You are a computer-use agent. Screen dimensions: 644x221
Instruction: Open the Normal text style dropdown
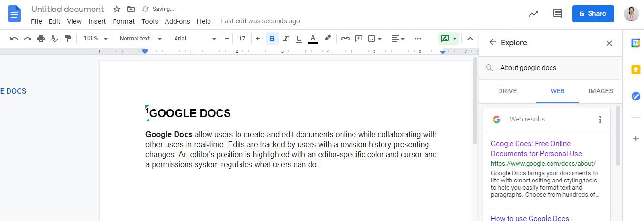[140, 39]
